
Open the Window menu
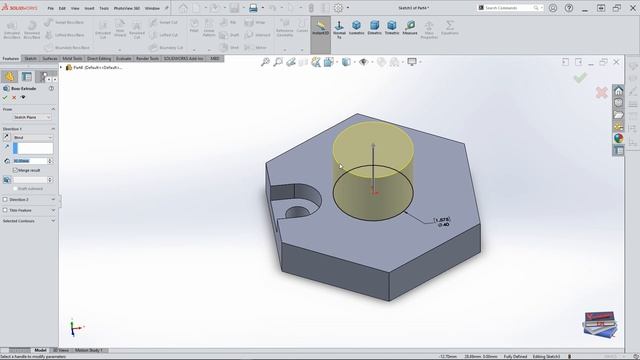pos(152,8)
